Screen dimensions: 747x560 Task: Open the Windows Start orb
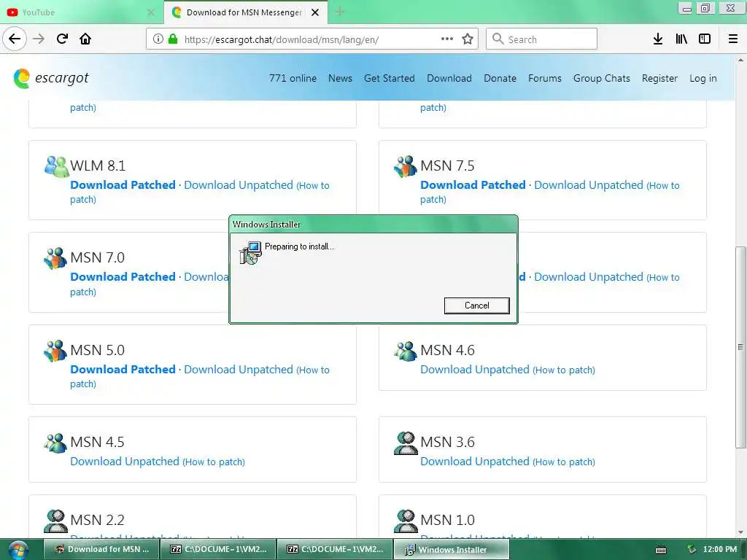coord(18,550)
